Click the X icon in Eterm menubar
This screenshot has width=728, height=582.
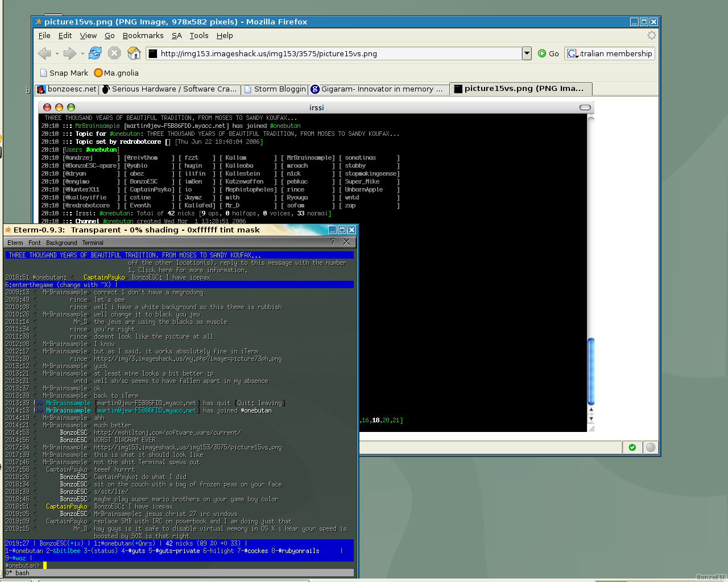[346, 242]
